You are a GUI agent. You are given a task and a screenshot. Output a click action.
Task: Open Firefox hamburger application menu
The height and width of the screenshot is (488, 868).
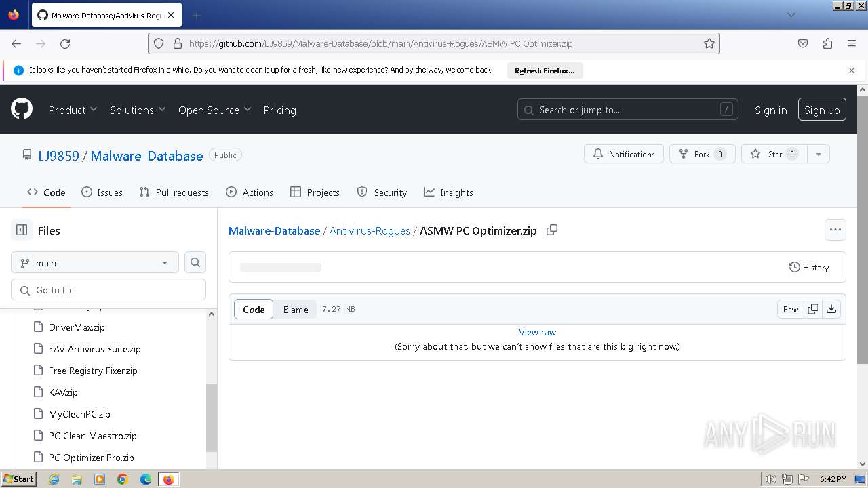852,43
